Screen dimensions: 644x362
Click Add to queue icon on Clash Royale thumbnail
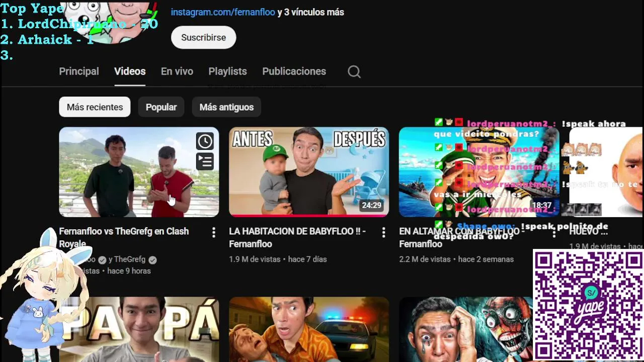pyautogui.click(x=205, y=161)
